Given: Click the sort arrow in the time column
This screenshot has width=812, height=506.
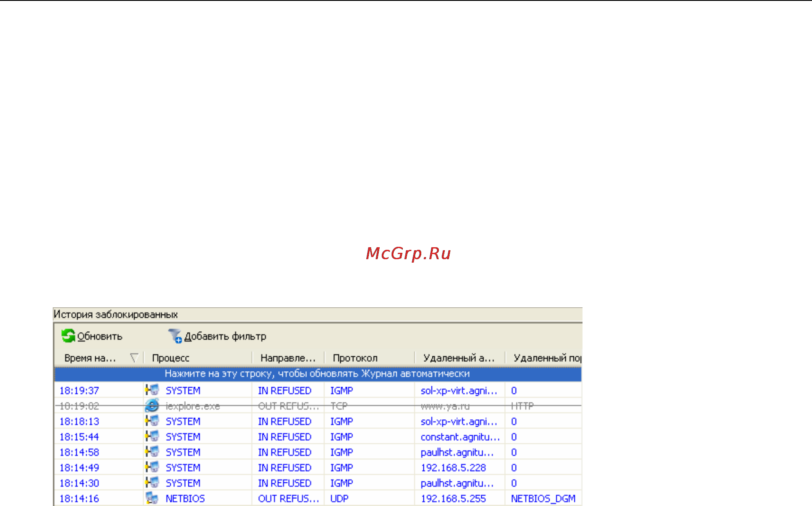Looking at the screenshot, I should (x=134, y=358).
